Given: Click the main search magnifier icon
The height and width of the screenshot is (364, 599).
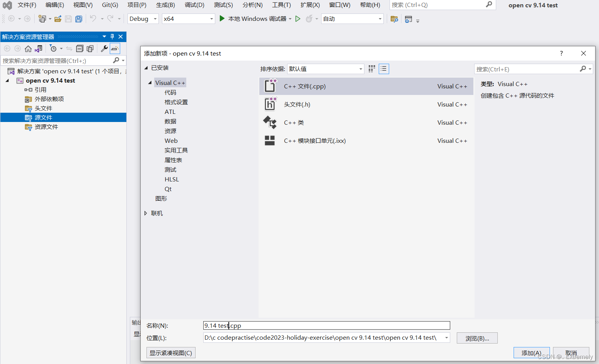Looking at the screenshot, I should (489, 5).
